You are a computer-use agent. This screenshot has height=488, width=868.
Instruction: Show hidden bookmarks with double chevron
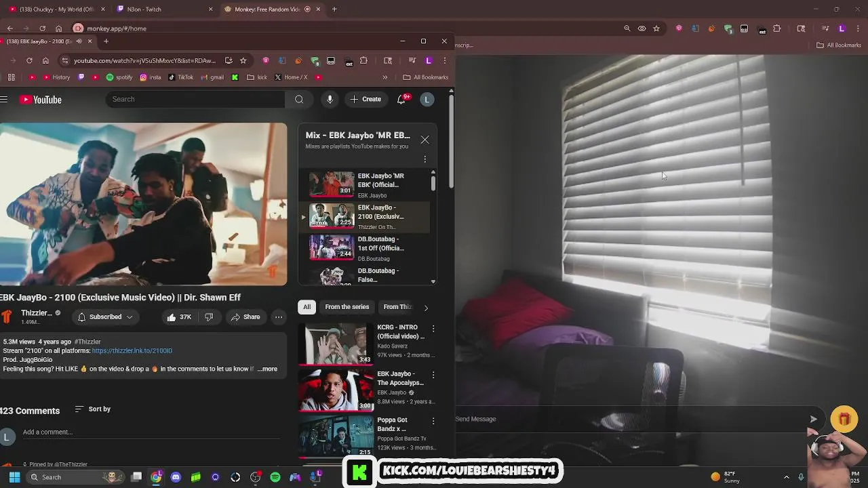click(385, 77)
